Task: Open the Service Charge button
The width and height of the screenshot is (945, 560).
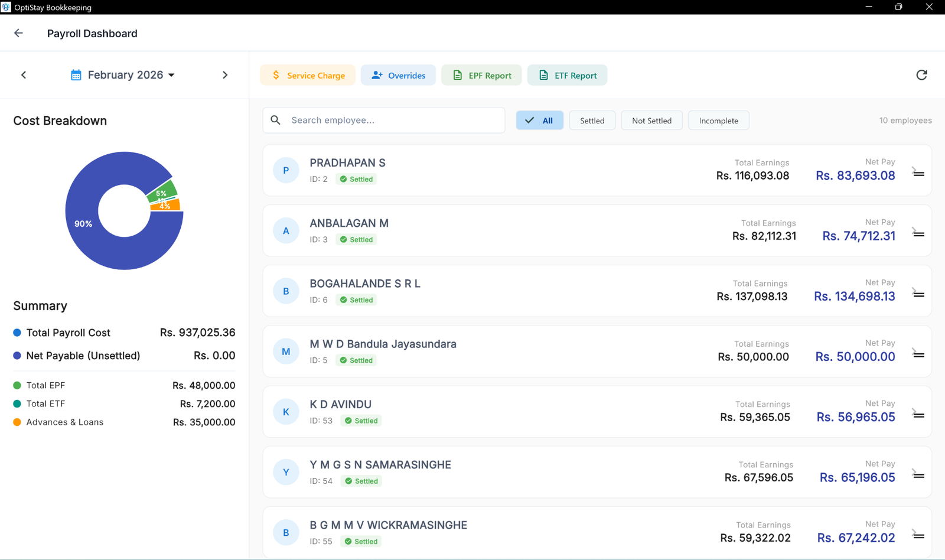Action: (x=308, y=75)
